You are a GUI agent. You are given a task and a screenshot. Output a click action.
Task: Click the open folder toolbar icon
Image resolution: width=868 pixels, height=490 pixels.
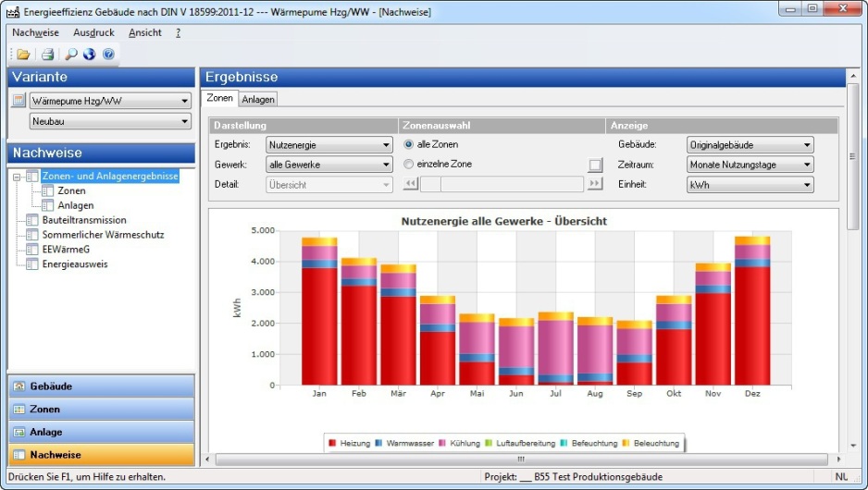[x=23, y=55]
